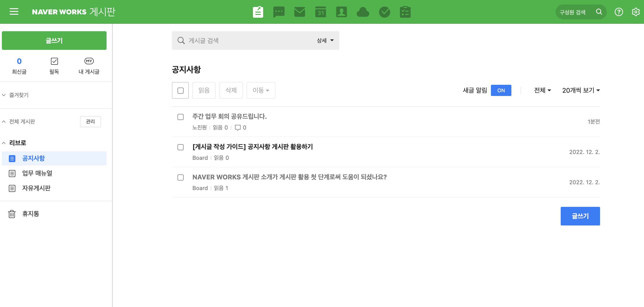Click the green 글쓰기 button in sidebar
Viewport: 644px width, 307px height.
[x=54, y=40]
